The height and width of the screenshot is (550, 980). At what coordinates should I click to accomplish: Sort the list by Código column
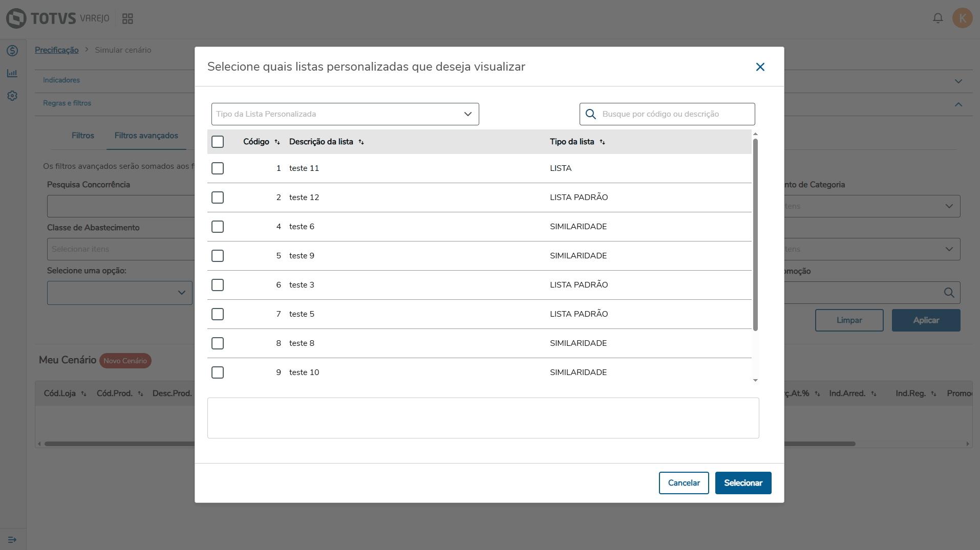277,142
